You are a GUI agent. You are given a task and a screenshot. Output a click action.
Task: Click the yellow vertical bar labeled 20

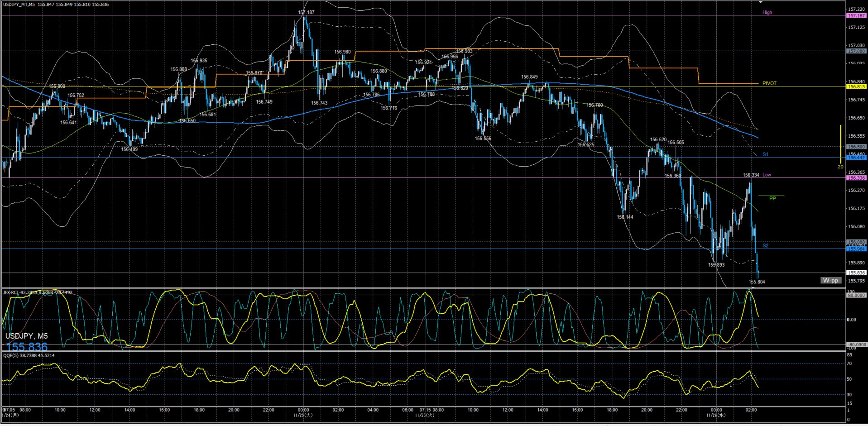(840, 145)
